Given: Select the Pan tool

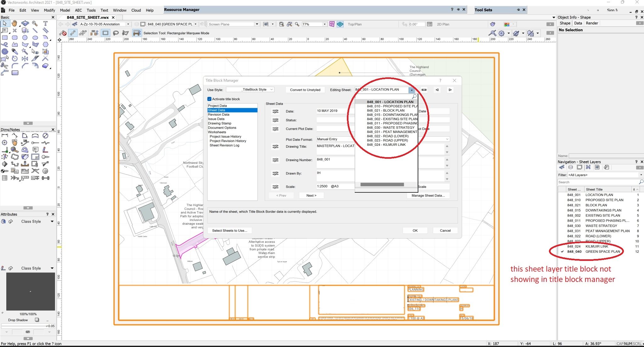Looking at the screenshot, I should click(14, 23).
